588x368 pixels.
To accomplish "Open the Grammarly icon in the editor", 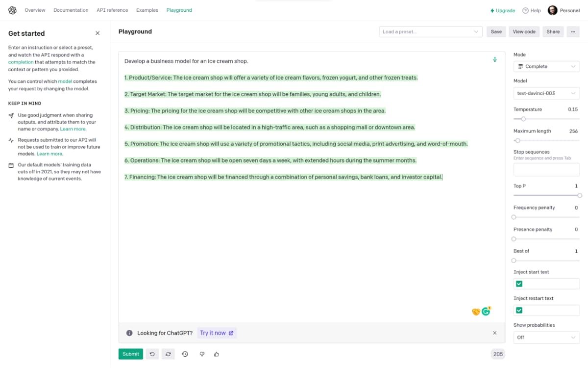I will pyautogui.click(x=486, y=311).
